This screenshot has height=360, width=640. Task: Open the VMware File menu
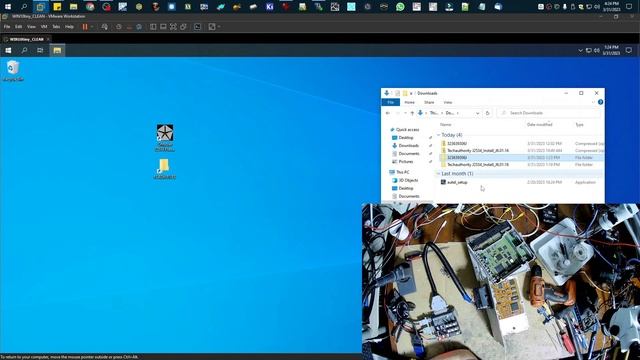coord(7,27)
